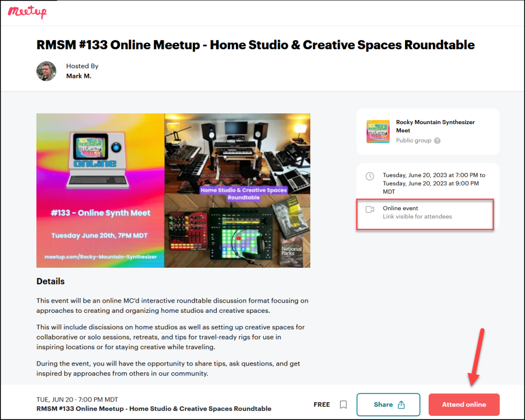
Task: Click the event title in the bottom bar
Action: (154, 409)
